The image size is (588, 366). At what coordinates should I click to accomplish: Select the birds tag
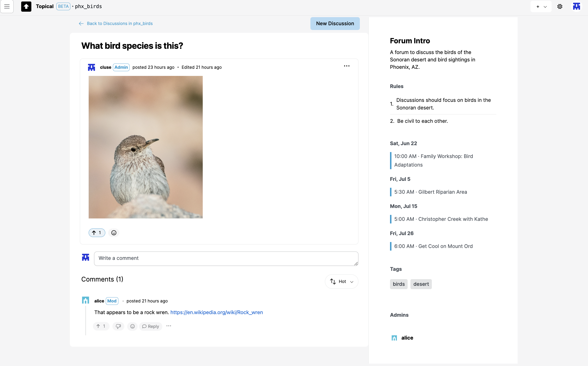tap(399, 284)
